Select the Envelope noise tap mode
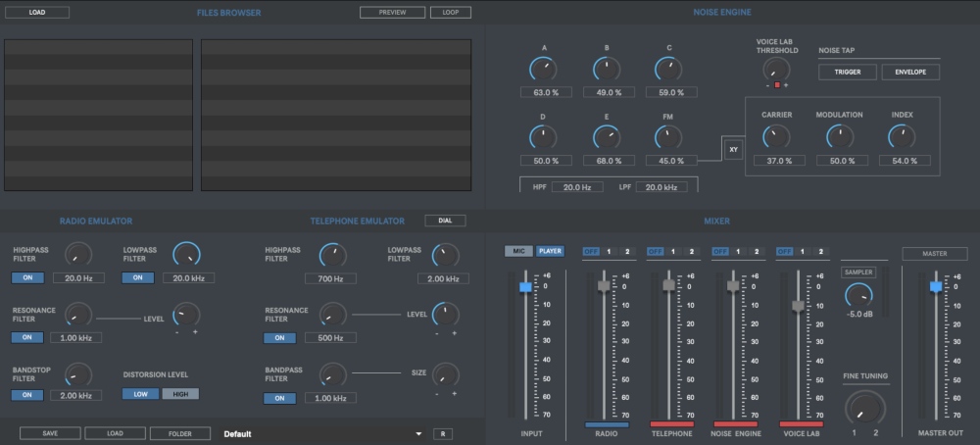 pyautogui.click(x=910, y=73)
